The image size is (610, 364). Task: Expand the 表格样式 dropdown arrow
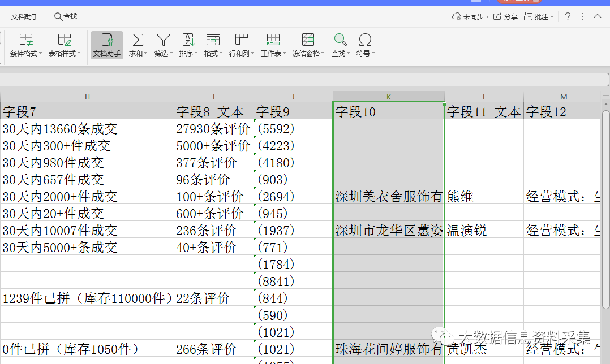79,53
